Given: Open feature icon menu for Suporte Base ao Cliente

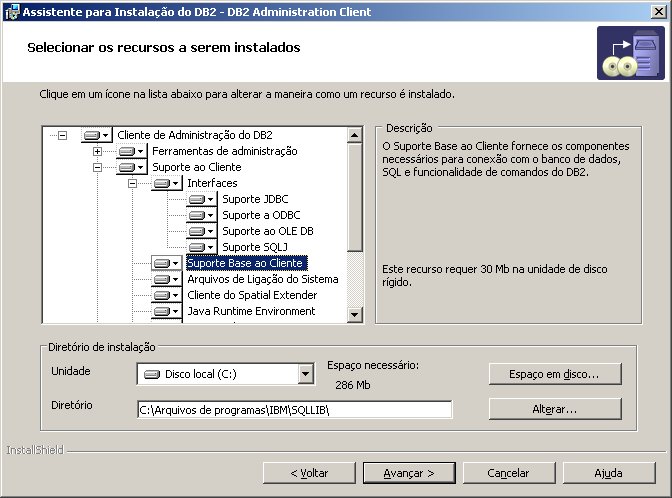Looking at the screenshot, I should point(167,263).
